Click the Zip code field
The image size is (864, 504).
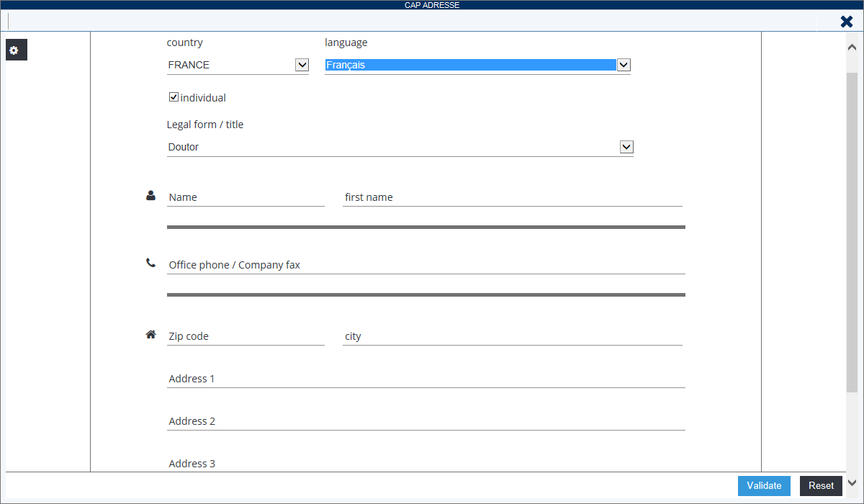pos(245,336)
